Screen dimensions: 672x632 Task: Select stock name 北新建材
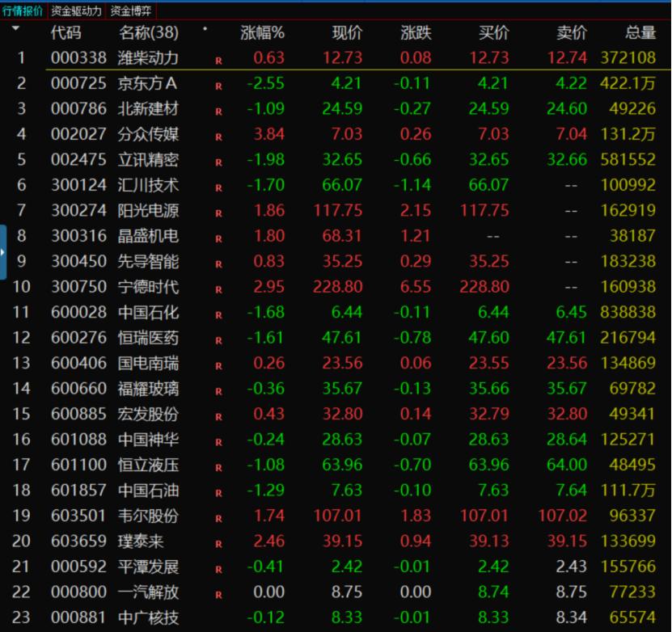tap(148, 109)
